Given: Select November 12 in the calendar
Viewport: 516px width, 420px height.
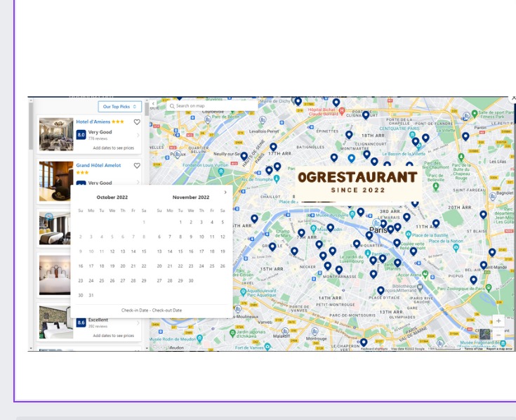Looking at the screenshot, I should tap(223, 237).
